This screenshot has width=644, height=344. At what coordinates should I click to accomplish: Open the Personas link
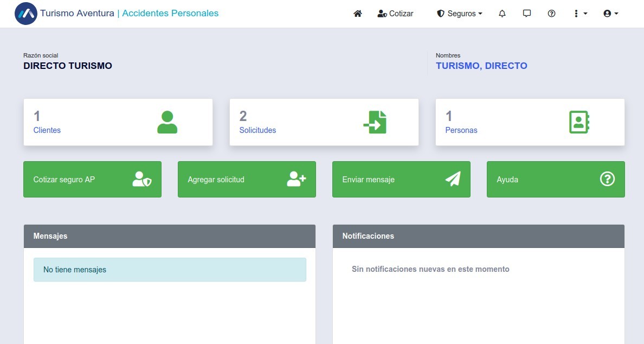(x=461, y=130)
